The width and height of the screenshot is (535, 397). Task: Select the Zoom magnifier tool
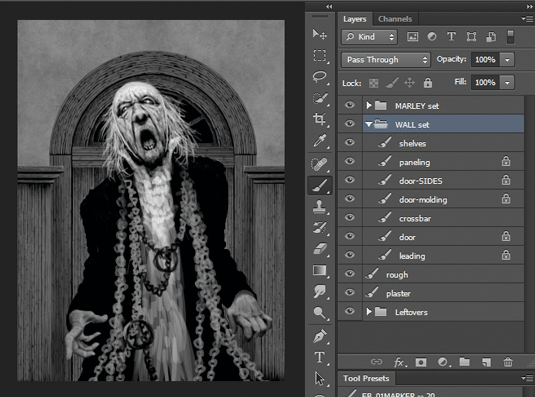point(319,312)
